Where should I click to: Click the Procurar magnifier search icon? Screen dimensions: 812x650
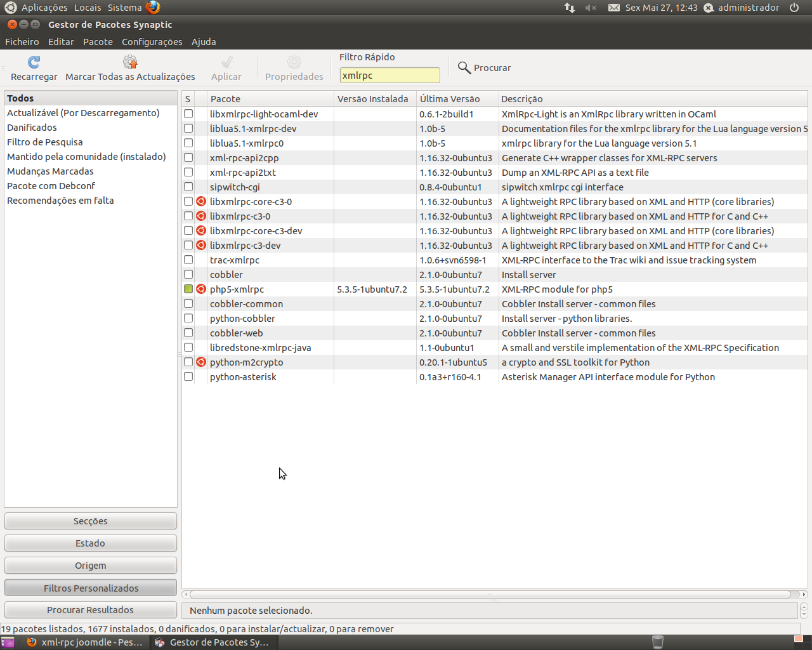464,68
